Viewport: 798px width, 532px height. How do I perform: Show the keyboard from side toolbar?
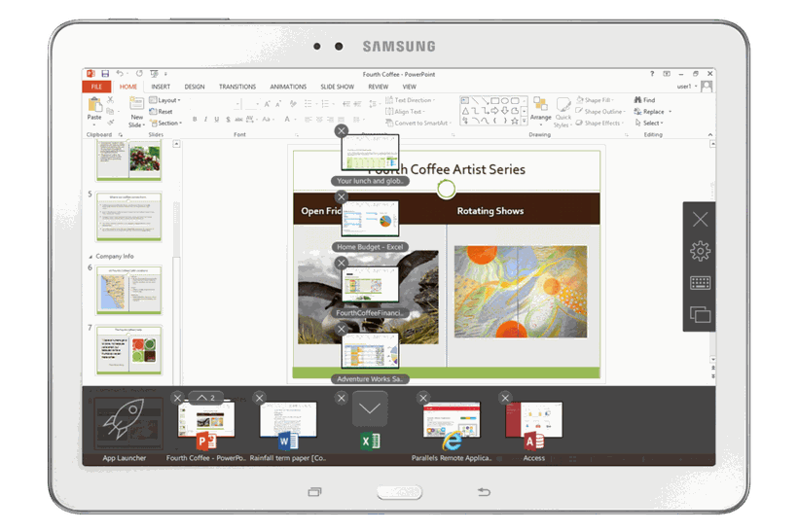[701, 283]
